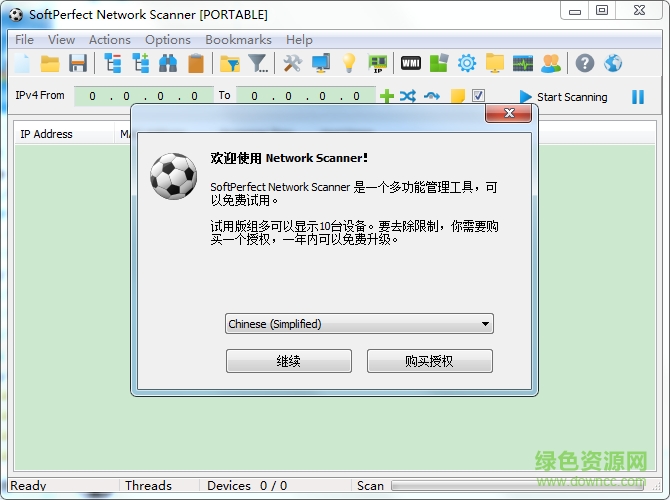Open the File menu
Viewport: 670px width, 500px height.
coord(24,40)
